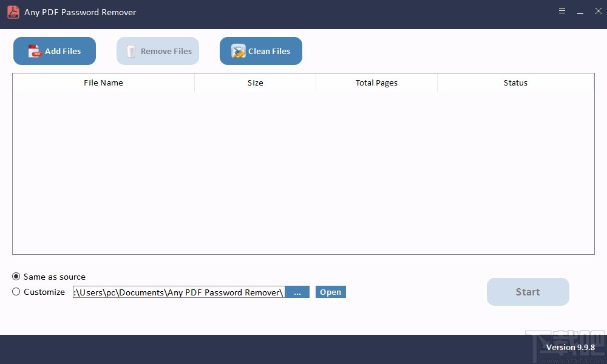Sort by the Size column header
This screenshot has height=364, width=607.
pos(255,83)
